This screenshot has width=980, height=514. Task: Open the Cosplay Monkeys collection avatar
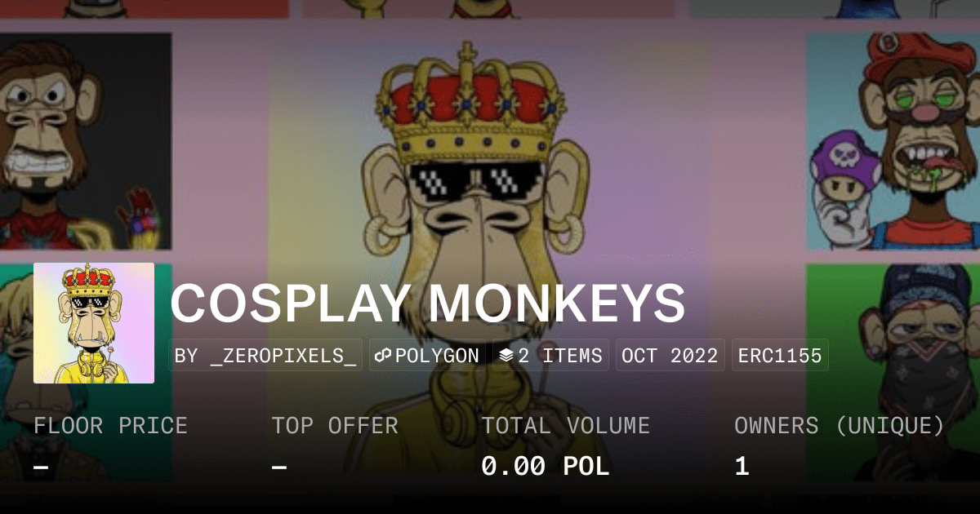pyautogui.click(x=94, y=323)
